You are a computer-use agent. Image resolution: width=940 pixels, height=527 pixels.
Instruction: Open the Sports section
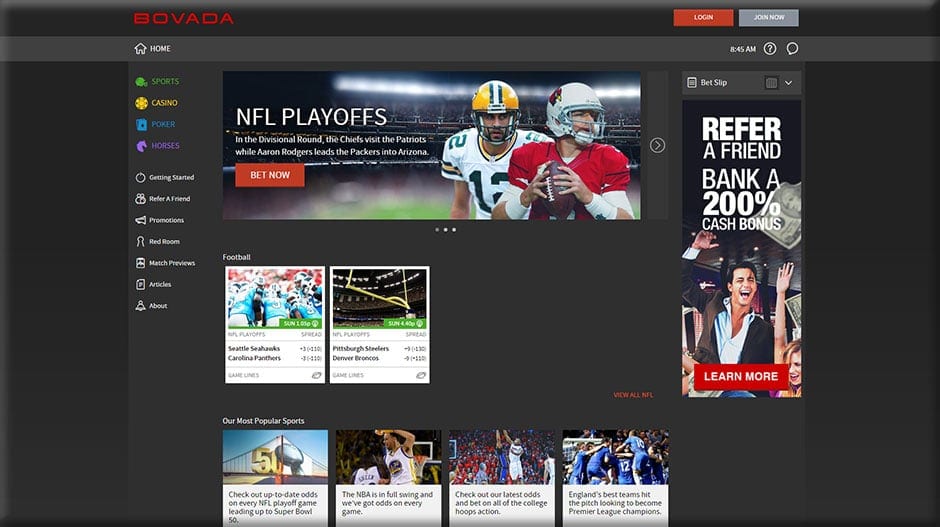(x=165, y=82)
